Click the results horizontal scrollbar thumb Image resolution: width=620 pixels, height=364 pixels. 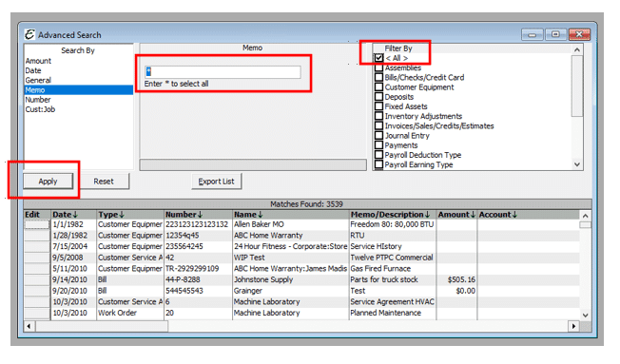102,326
